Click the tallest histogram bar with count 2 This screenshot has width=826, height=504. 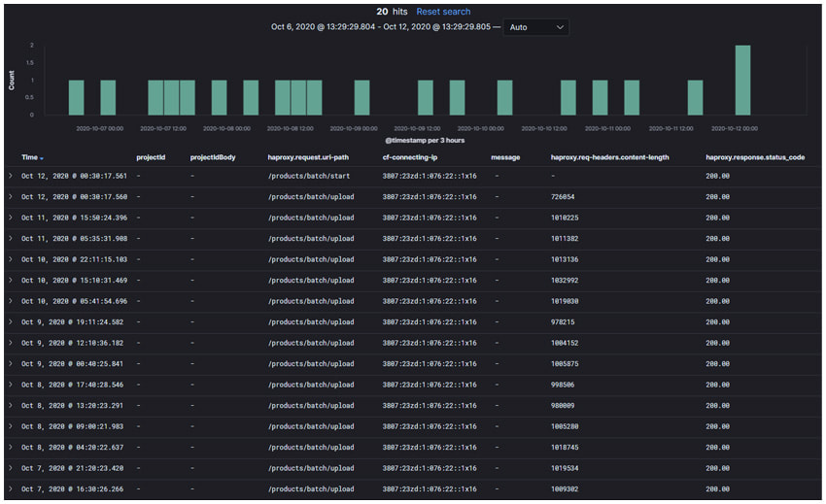pos(742,81)
